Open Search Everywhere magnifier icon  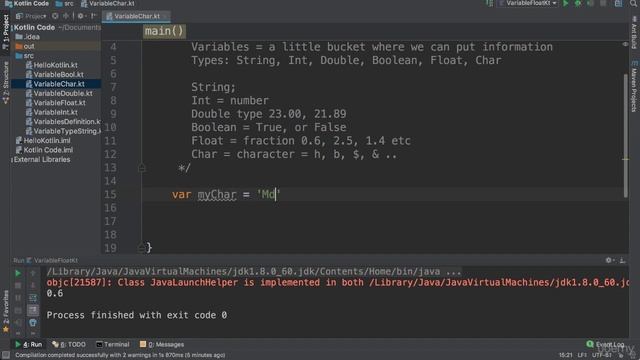633,4
